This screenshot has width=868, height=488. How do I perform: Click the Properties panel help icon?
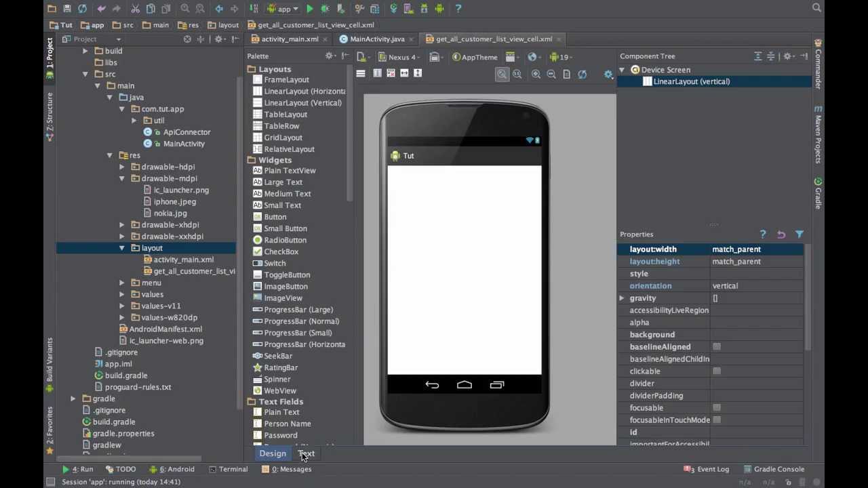[763, 234]
